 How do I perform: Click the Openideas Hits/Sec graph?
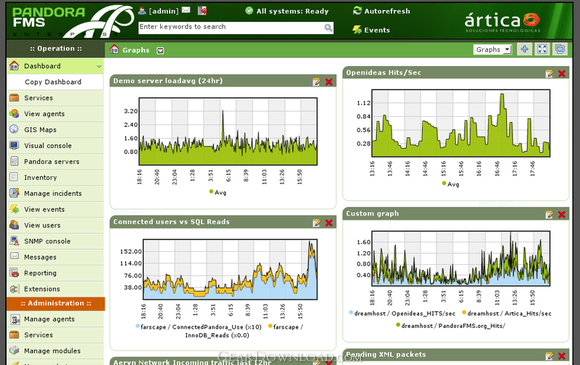[461, 123]
